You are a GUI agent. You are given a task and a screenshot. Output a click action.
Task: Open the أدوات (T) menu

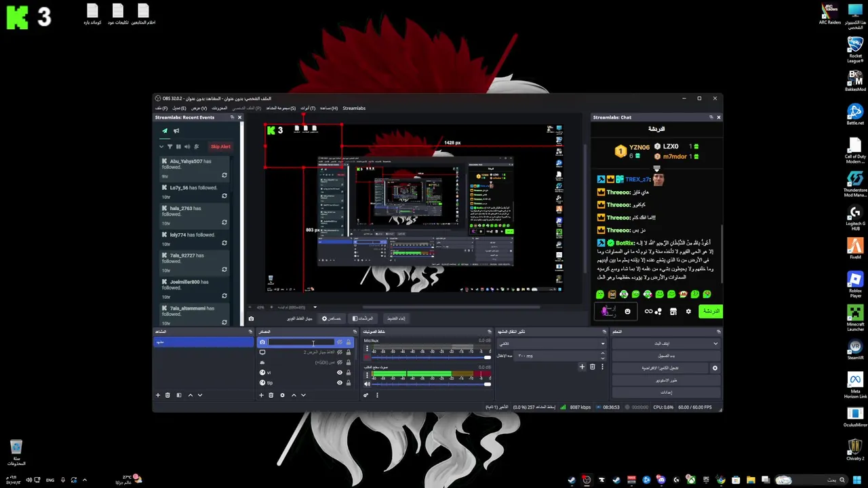point(308,108)
